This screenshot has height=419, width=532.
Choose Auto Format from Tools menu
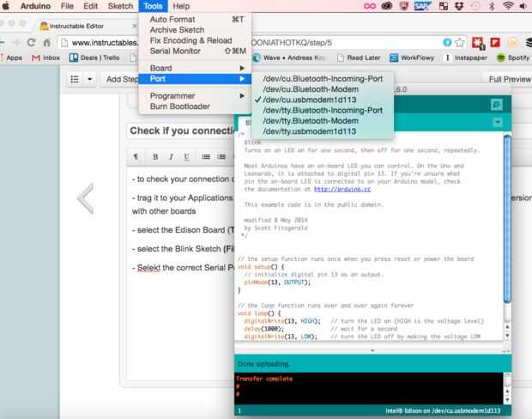point(195,20)
